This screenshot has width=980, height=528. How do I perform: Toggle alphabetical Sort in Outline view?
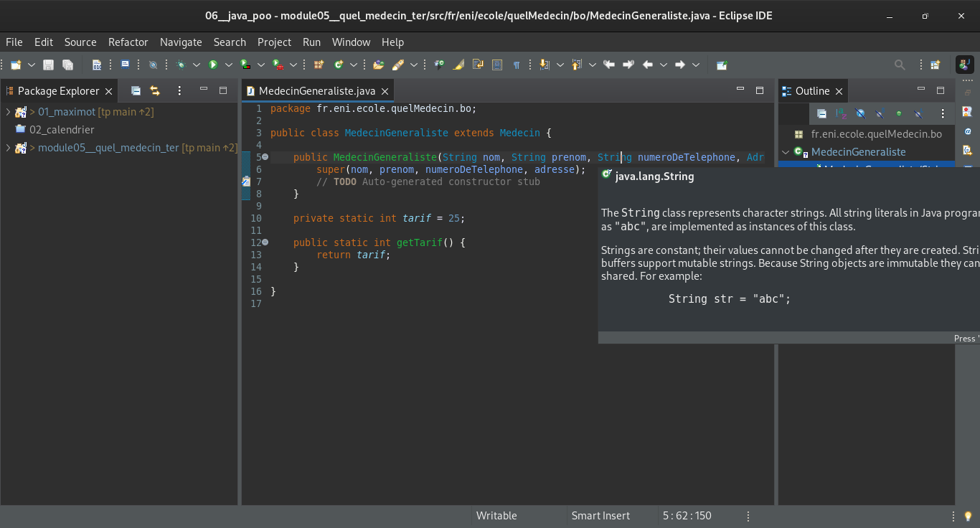click(x=841, y=113)
